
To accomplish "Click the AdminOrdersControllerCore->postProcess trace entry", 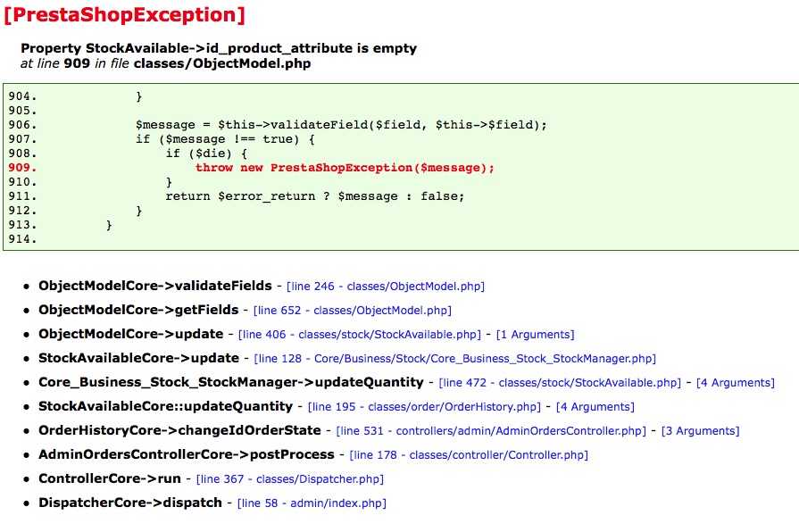I will (x=187, y=454).
